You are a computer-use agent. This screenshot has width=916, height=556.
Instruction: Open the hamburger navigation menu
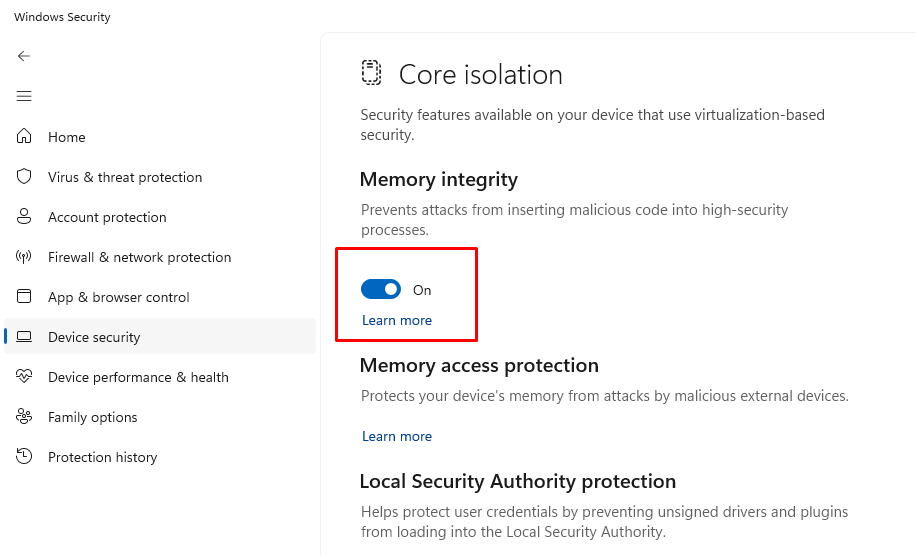pos(24,96)
